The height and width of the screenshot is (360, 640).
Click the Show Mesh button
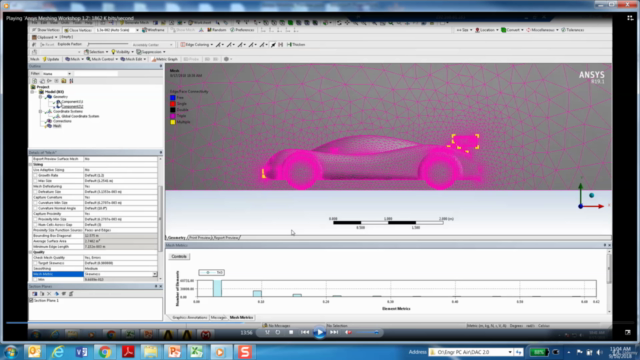183,30
